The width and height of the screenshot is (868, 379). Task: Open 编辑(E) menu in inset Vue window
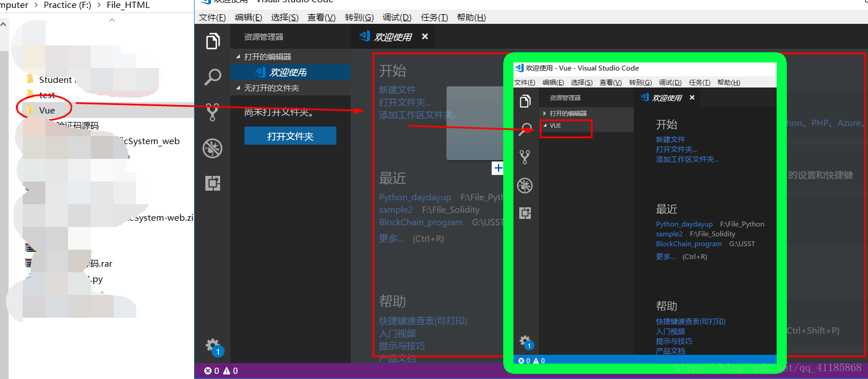pos(553,82)
